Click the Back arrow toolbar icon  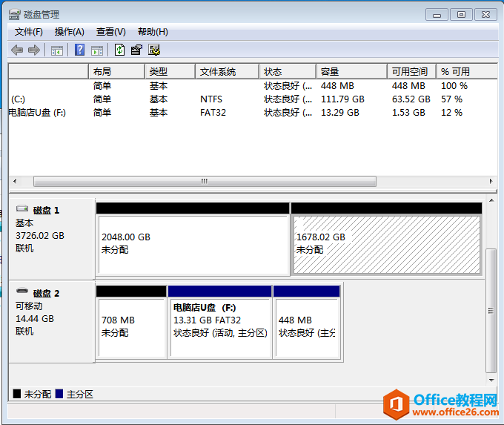pos(17,50)
